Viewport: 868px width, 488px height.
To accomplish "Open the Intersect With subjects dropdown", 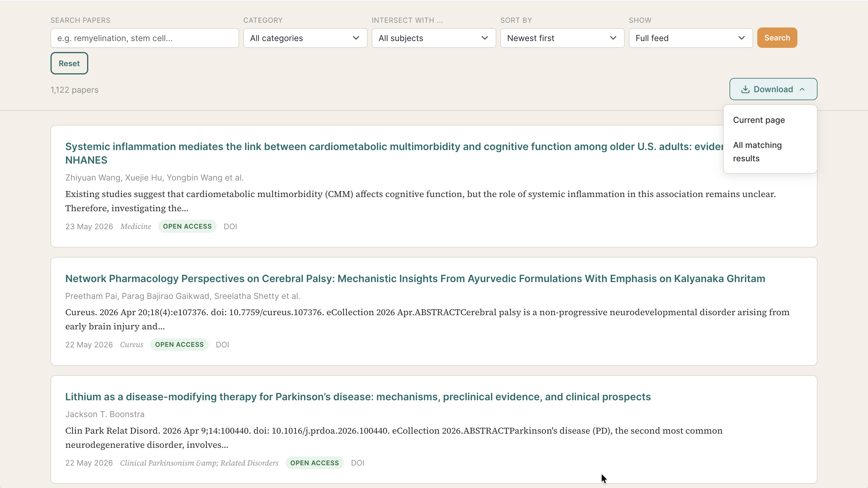I will (x=434, y=38).
